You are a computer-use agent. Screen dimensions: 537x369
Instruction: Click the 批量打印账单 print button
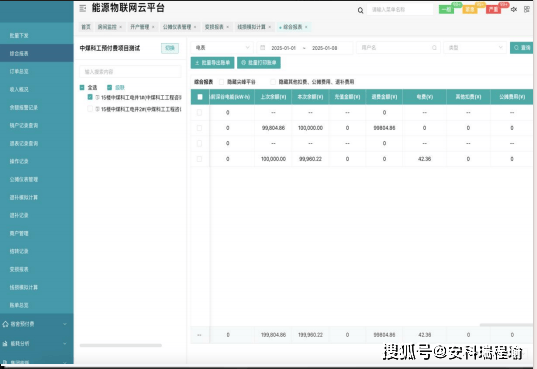(x=259, y=63)
